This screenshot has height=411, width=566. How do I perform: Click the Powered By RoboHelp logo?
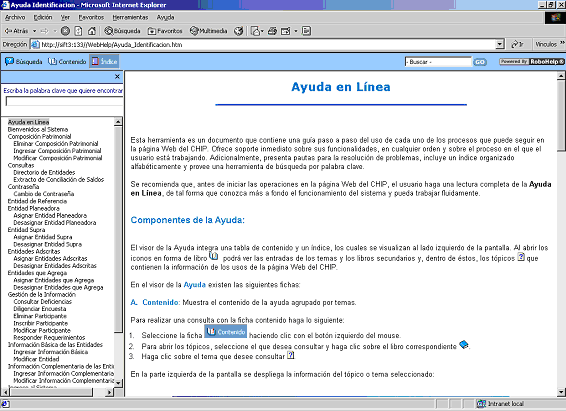(x=532, y=62)
